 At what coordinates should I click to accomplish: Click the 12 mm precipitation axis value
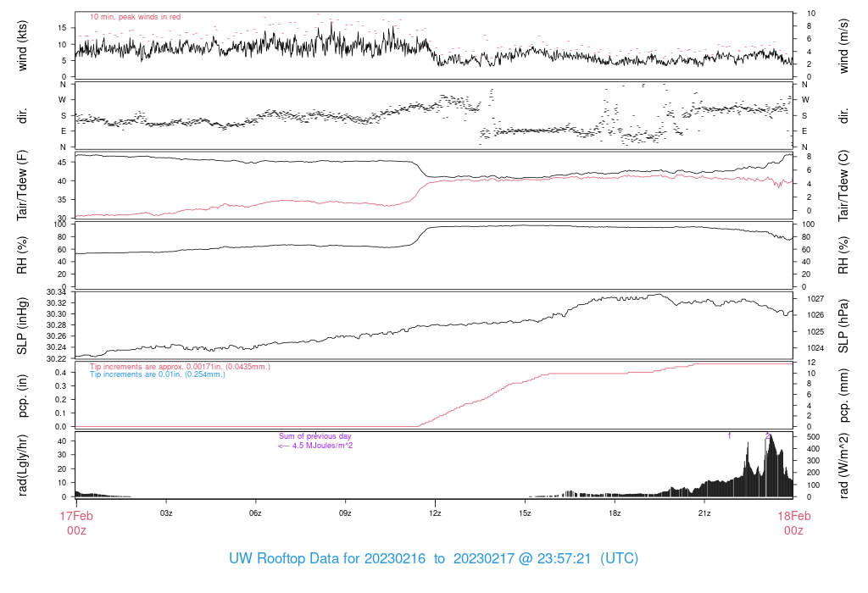pyautogui.click(x=811, y=363)
